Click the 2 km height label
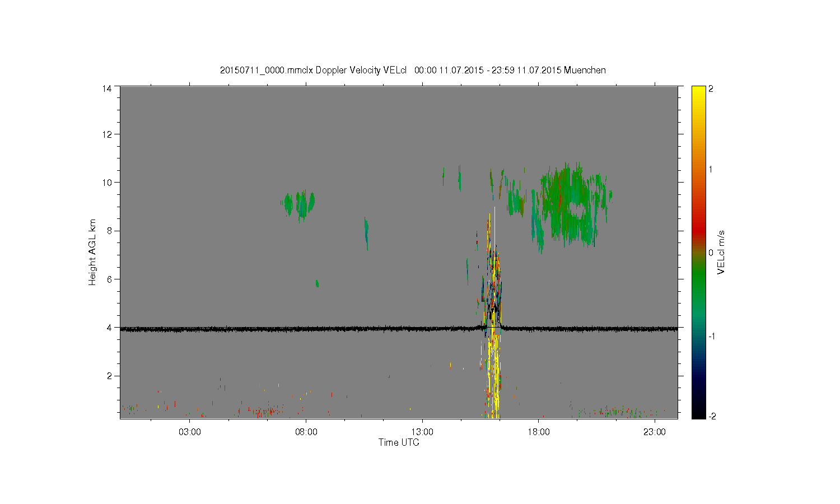Screen dimensions: 840x504 [110, 376]
